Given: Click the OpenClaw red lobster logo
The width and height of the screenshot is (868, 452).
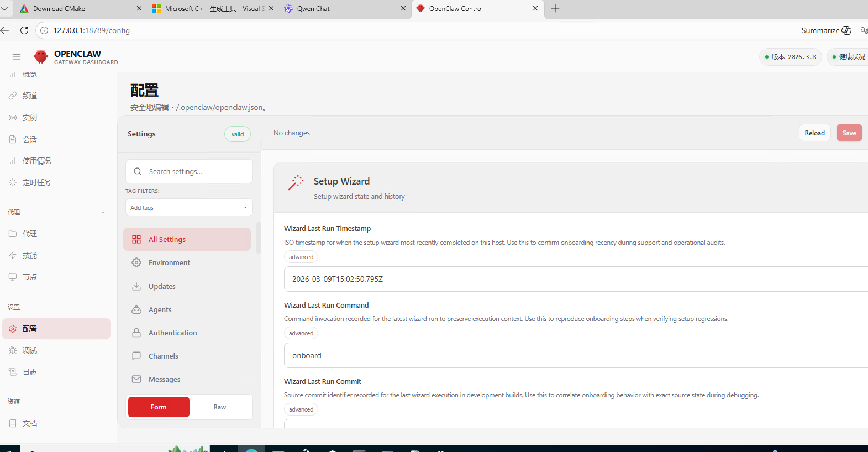Looking at the screenshot, I should (x=41, y=57).
